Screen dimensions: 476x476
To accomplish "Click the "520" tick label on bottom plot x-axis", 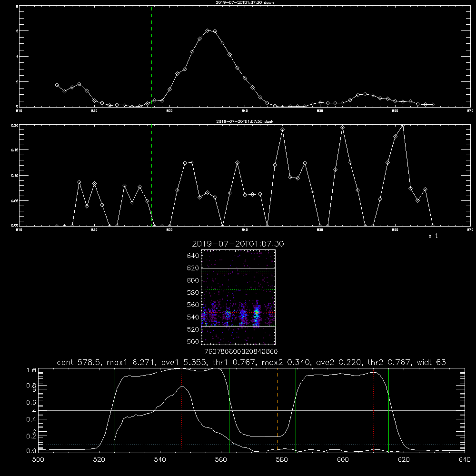I will tap(99, 460).
